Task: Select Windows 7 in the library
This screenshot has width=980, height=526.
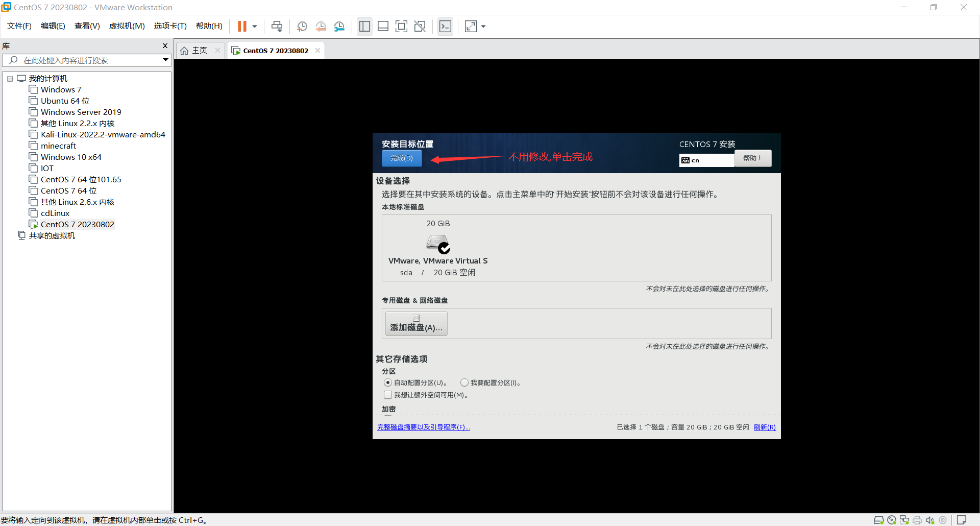Action: pyautogui.click(x=61, y=90)
